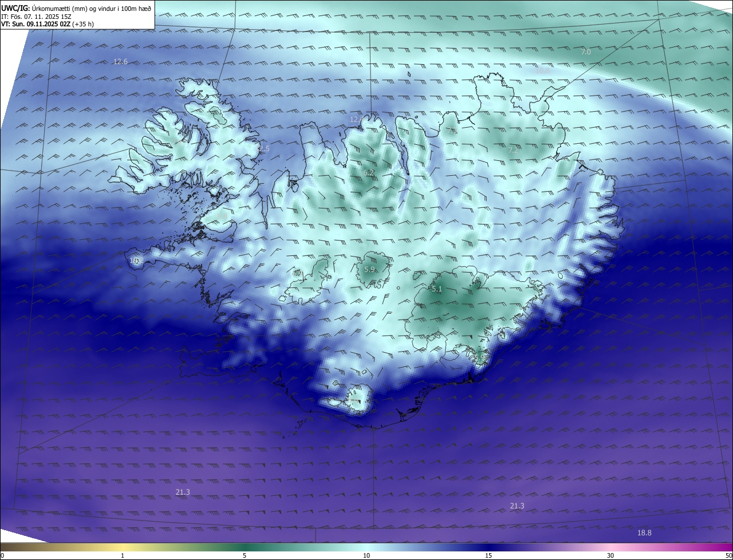
Task: Click the 10.8 value label on the map
Action: [543, 71]
